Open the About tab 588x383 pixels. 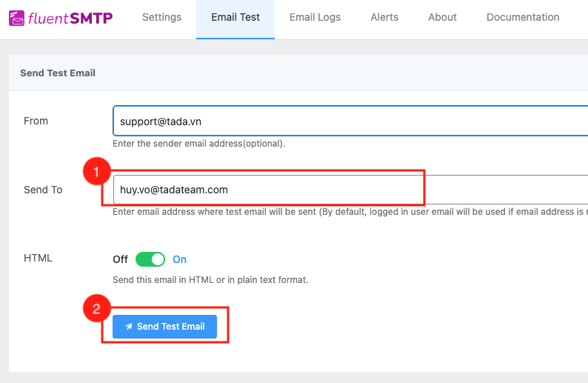point(442,17)
